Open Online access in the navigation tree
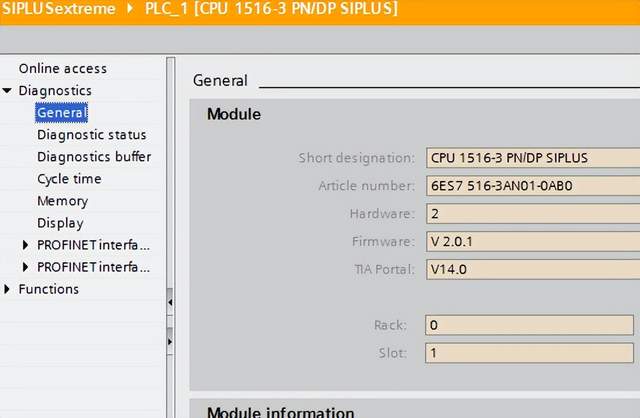The height and width of the screenshot is (418, 640). (62, 68)
